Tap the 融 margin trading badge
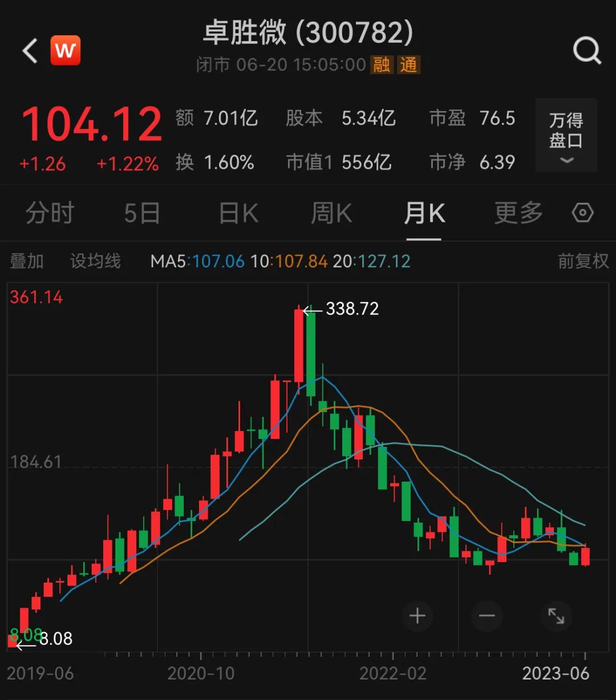The height and width of the screenshot is (700, 616). [382, 64]
